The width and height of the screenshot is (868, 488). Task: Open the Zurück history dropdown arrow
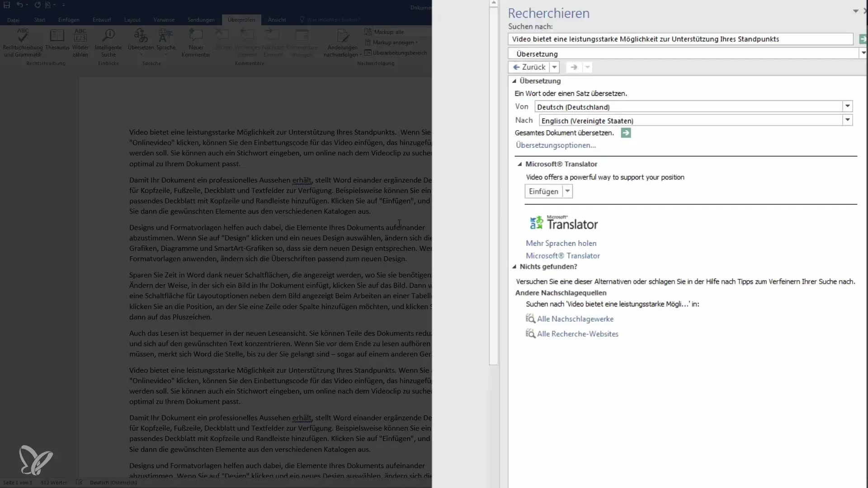tap(554, 67)
